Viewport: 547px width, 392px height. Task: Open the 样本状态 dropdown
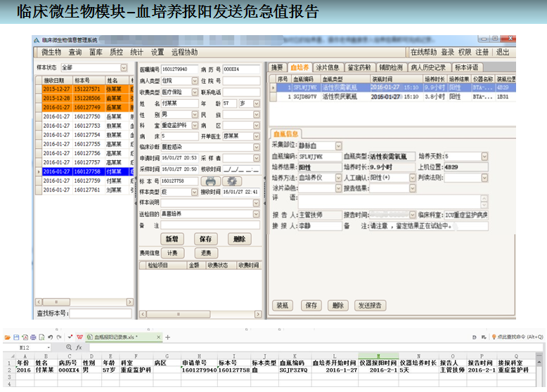(x=124, y=67)
